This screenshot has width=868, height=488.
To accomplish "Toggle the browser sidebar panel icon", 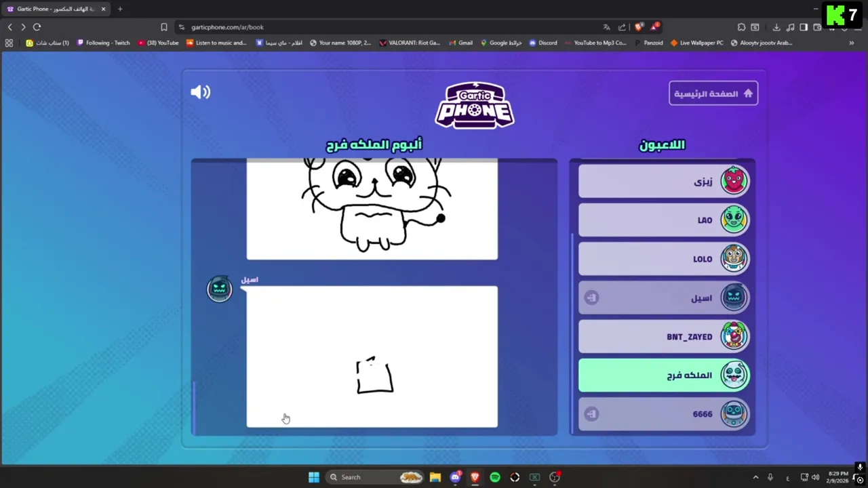I will [804, 27].
